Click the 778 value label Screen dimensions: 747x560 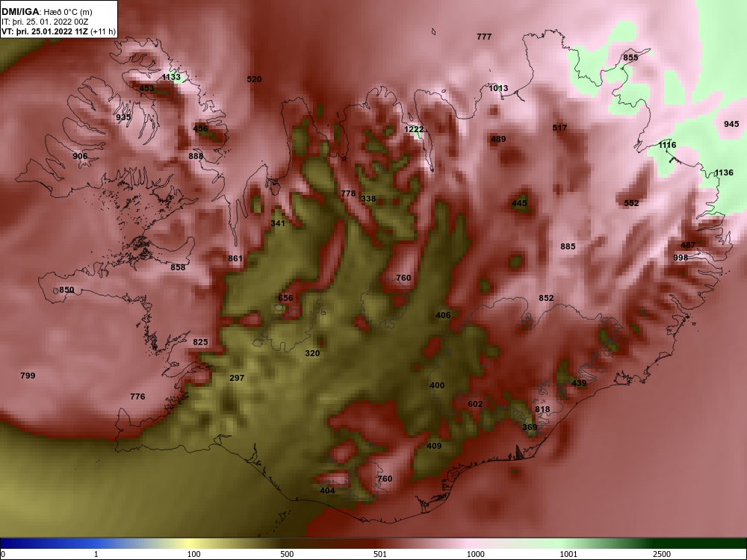348,193
